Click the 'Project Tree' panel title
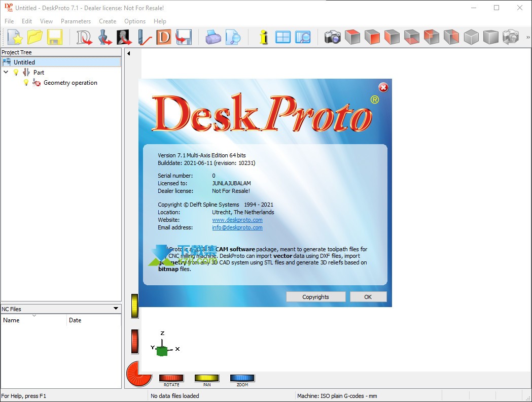The width and height of the screenshot is (532, 402). 17,52
